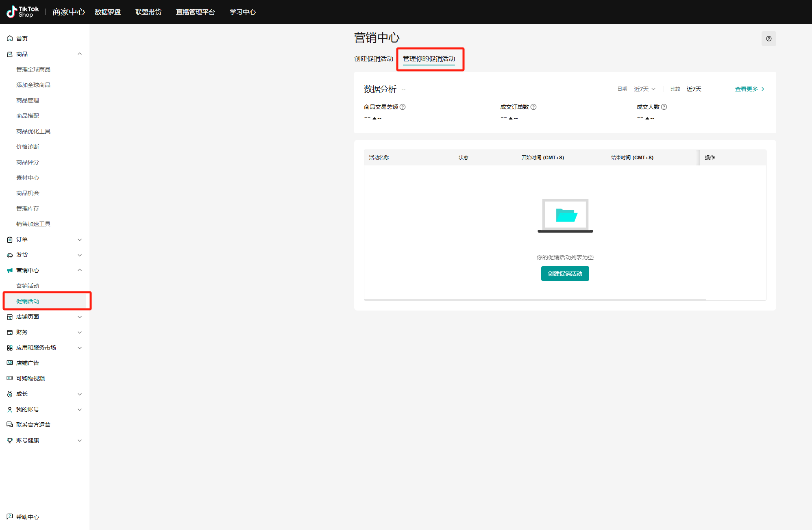Click info icon beside 商品交易总额
Image resolution: width=812 pixels, height=530 pixels.
click(403, 107)
